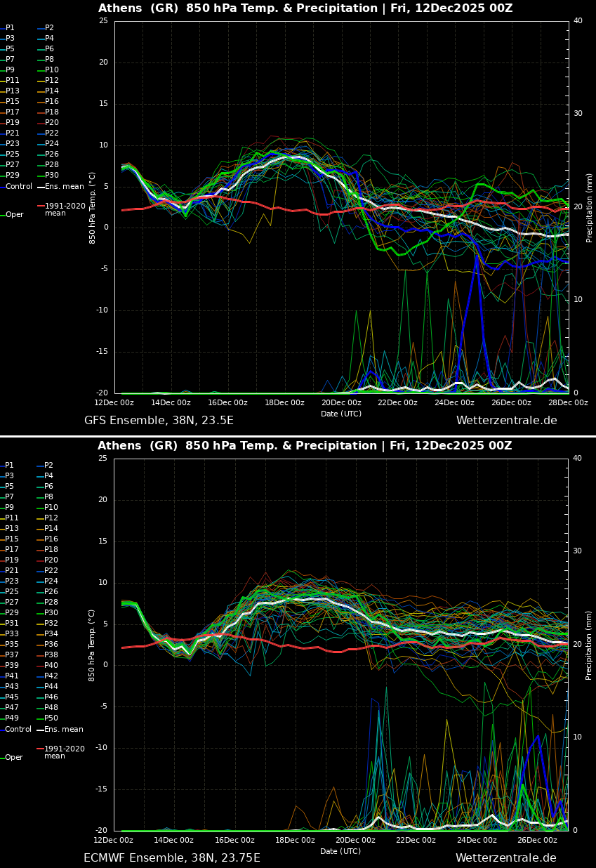Toggle the P30 legend entry in GFS chart
This screenshot has width=596, height=868.
coord(51,176)
